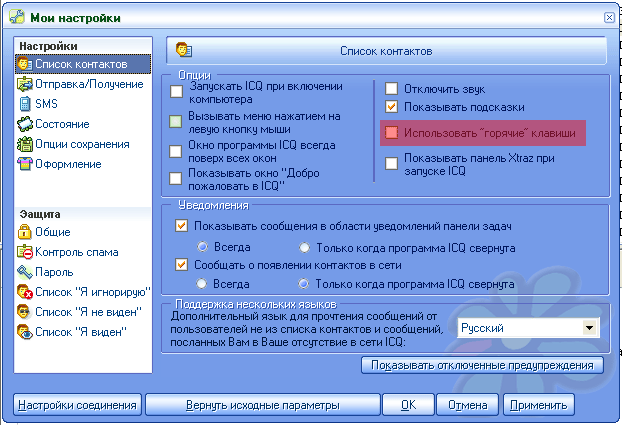
Task: Click the Состояние status icon
Action: [25, 124]
